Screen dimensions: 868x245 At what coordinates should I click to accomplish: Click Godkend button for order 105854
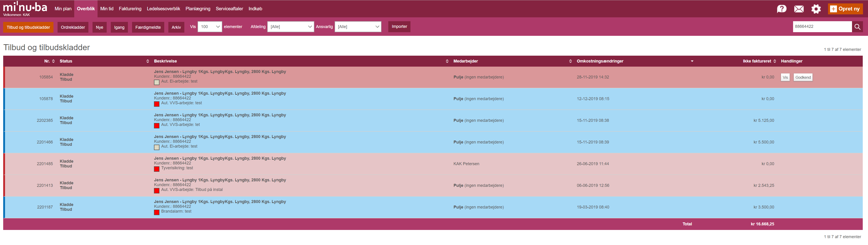803,77
